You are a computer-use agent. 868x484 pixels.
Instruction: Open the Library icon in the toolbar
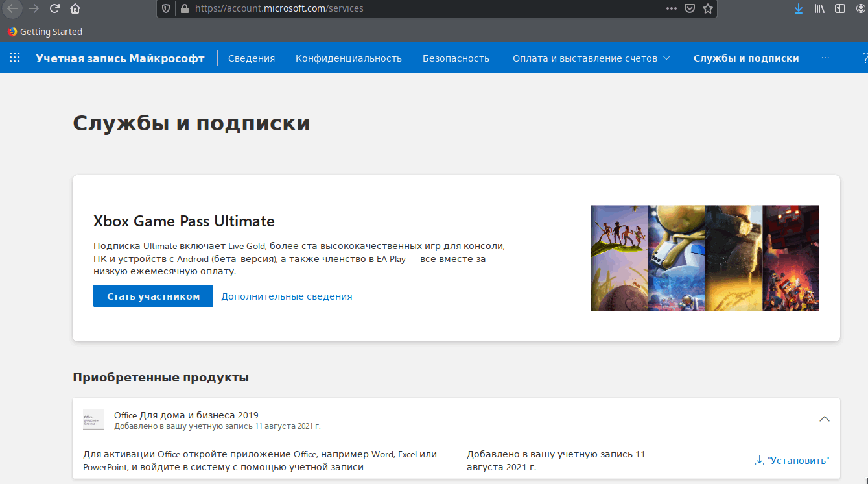pos(819,8)
